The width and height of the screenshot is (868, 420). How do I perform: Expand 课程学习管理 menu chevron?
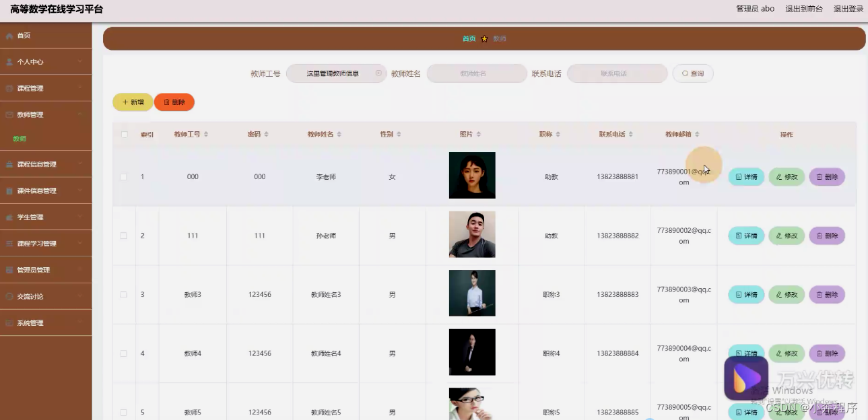(x=80, y=244)
